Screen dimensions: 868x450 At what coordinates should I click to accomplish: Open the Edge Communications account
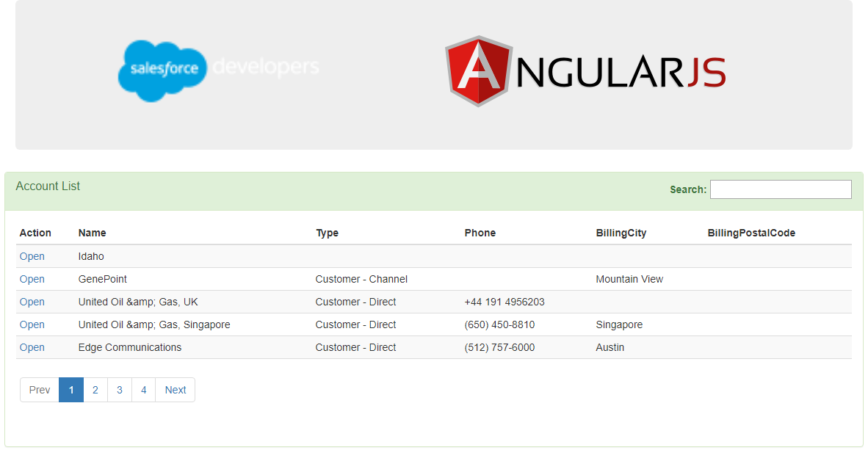click(x=32, y=347)
